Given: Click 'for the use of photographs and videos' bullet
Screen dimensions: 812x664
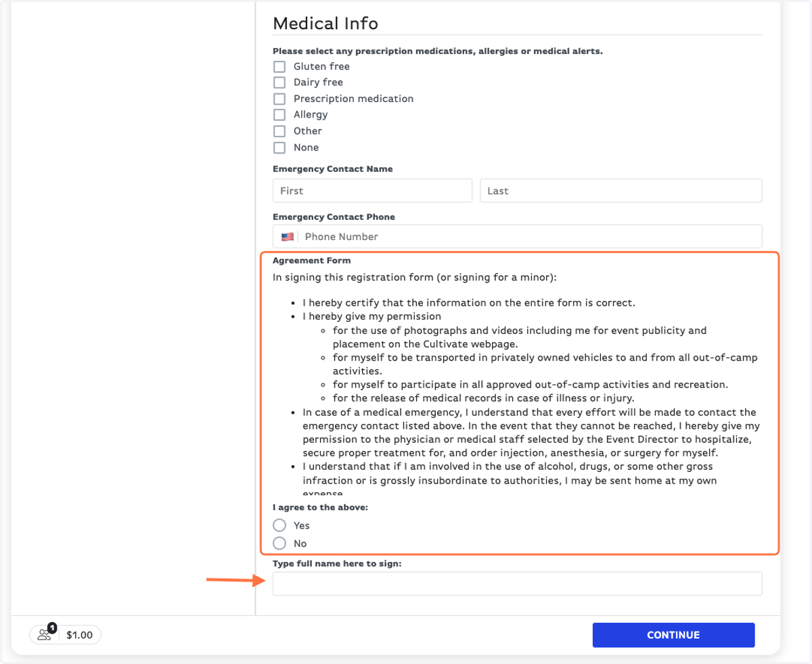Looking at the screenshot, I should (519, 337).
